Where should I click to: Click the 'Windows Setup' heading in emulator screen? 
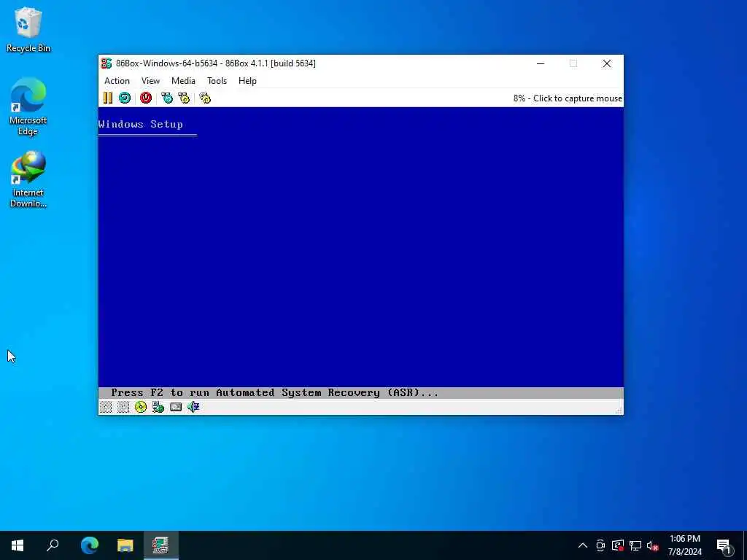141,124
